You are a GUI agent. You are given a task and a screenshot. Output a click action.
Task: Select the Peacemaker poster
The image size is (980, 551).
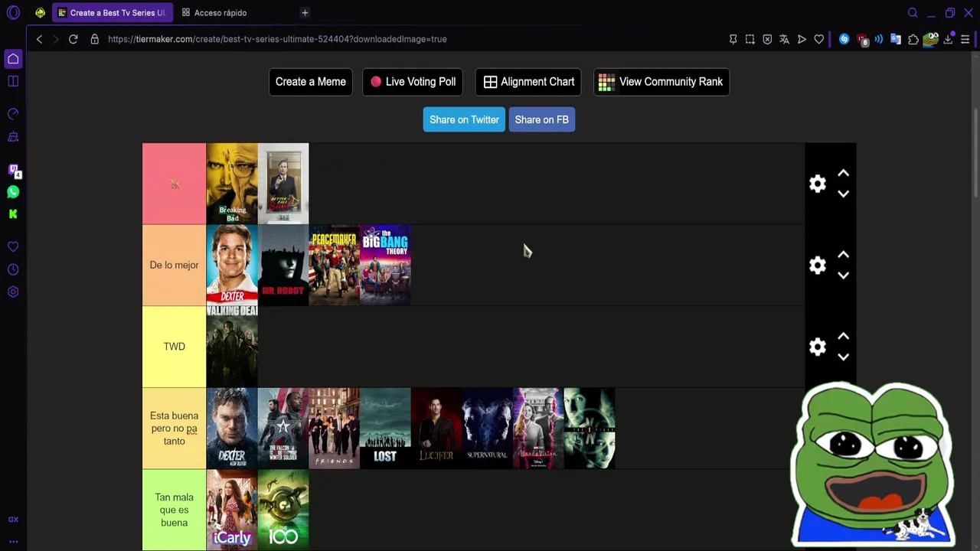point(334,265)
